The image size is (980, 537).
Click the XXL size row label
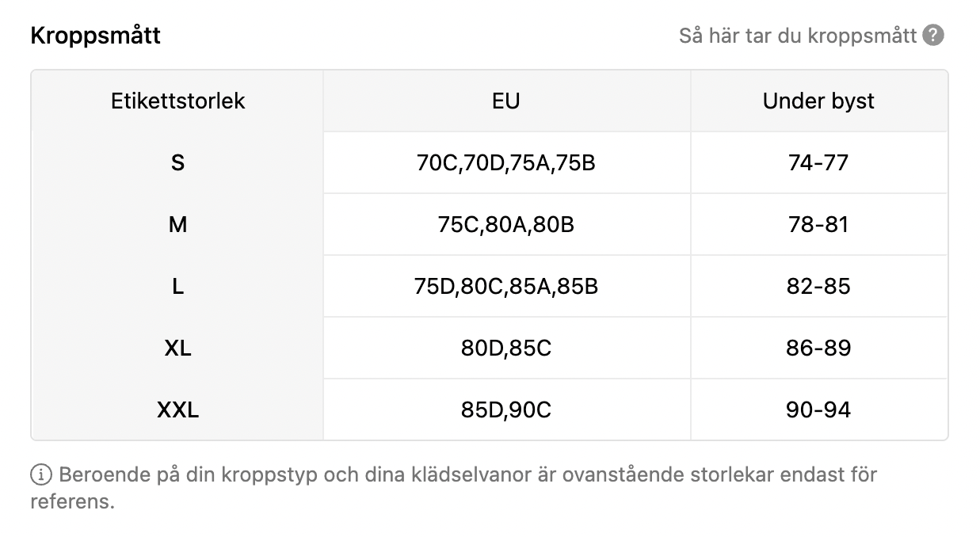point(177,409)
